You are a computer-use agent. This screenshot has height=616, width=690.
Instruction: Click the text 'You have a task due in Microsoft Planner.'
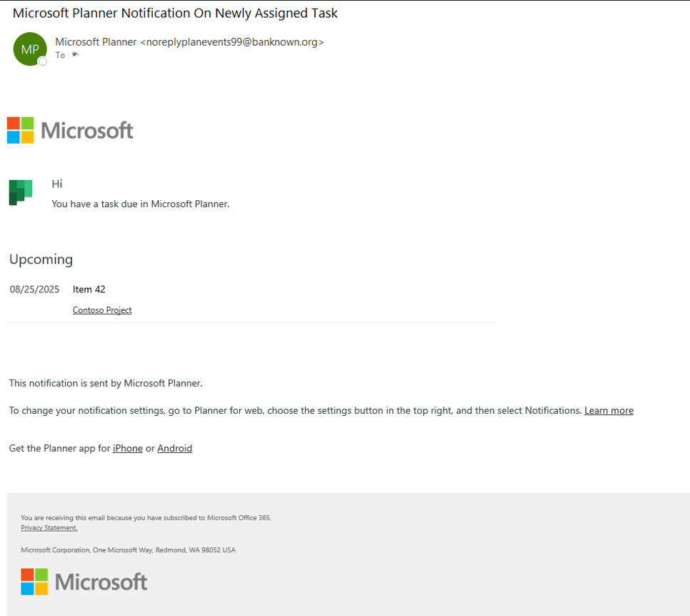[x=141, y=204]
